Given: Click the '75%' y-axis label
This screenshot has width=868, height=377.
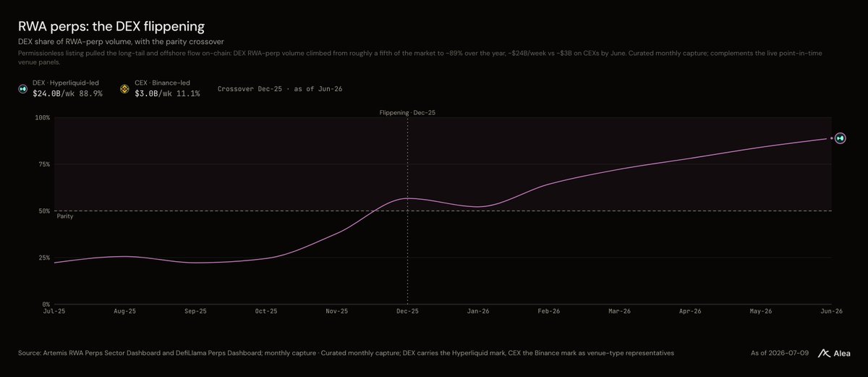Looking at the screenshot, I should coord(44,164).
